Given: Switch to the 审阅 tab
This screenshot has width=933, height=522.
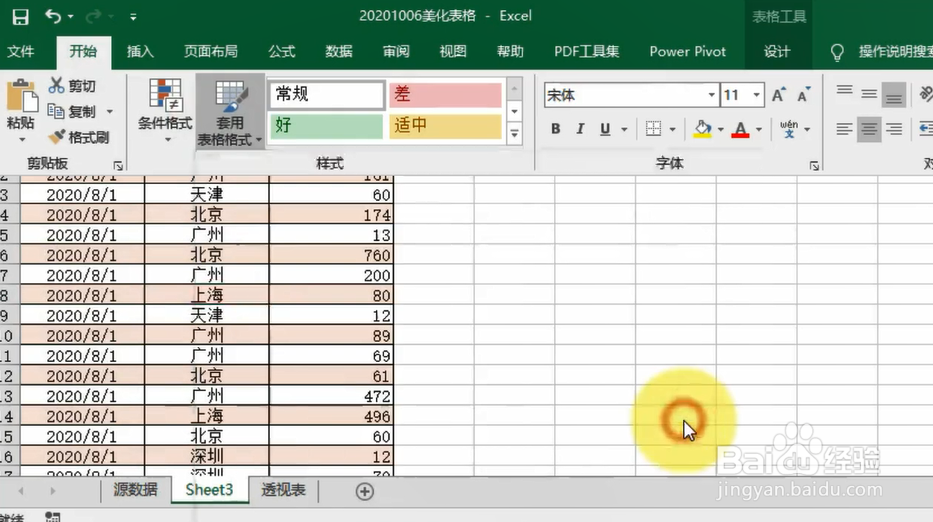Looking at the screenshot, I should pos(396,52).
